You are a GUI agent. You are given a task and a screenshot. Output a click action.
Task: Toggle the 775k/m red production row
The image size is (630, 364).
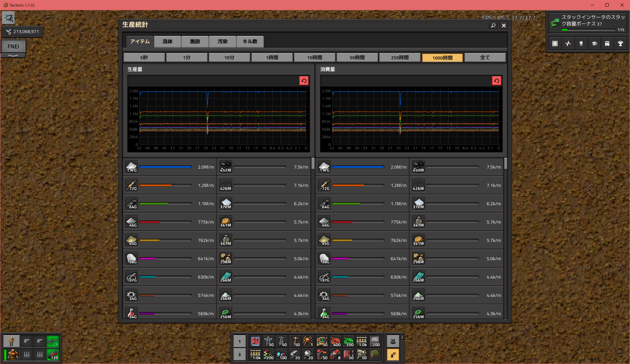170,222
